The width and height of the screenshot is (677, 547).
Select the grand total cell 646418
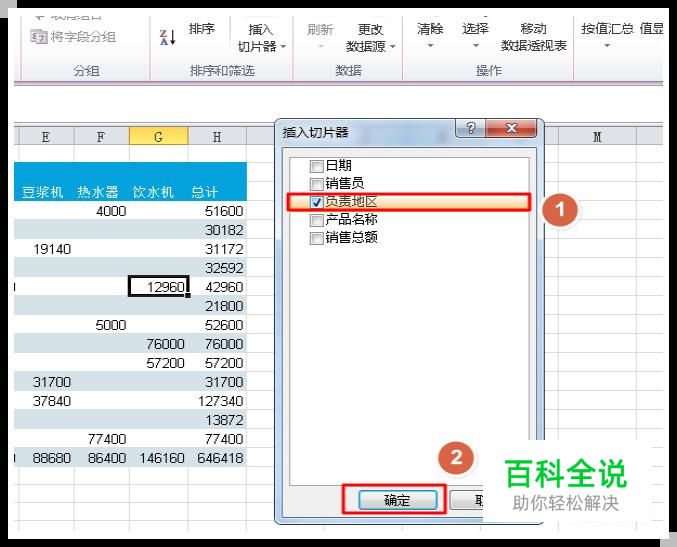tap(217, 458)
